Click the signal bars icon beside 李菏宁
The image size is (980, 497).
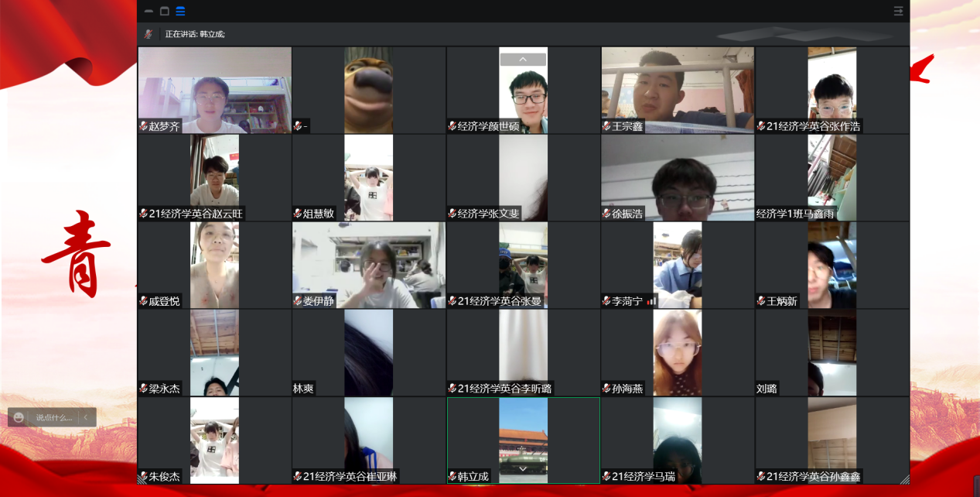[x=651, y=301]
